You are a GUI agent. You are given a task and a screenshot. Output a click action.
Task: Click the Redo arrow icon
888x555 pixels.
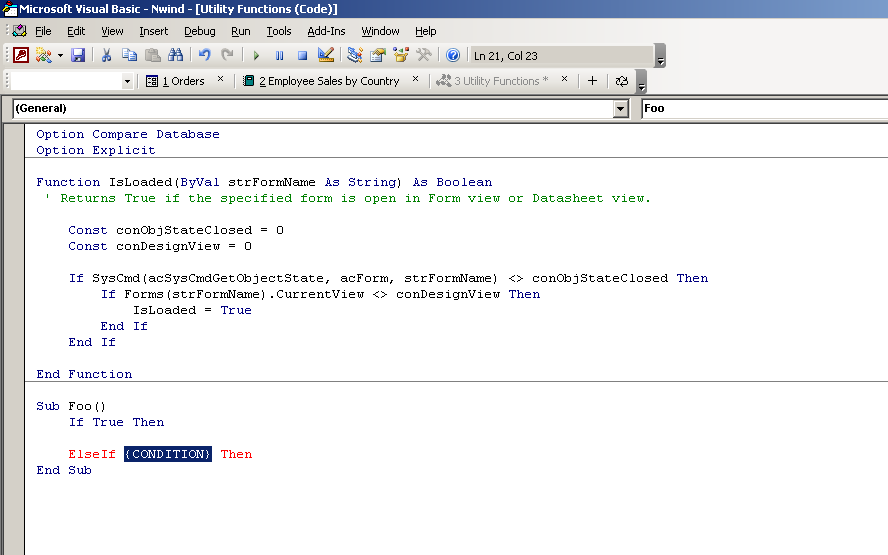coord(227,55)
